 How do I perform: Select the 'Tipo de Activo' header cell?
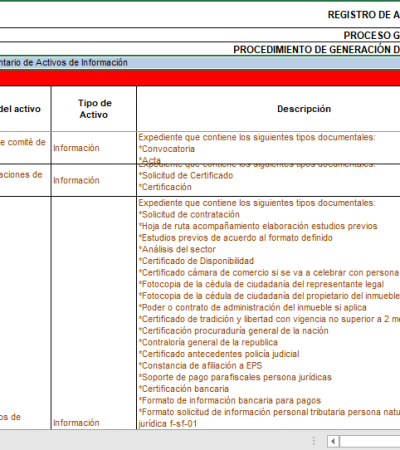tap(94, 109)
